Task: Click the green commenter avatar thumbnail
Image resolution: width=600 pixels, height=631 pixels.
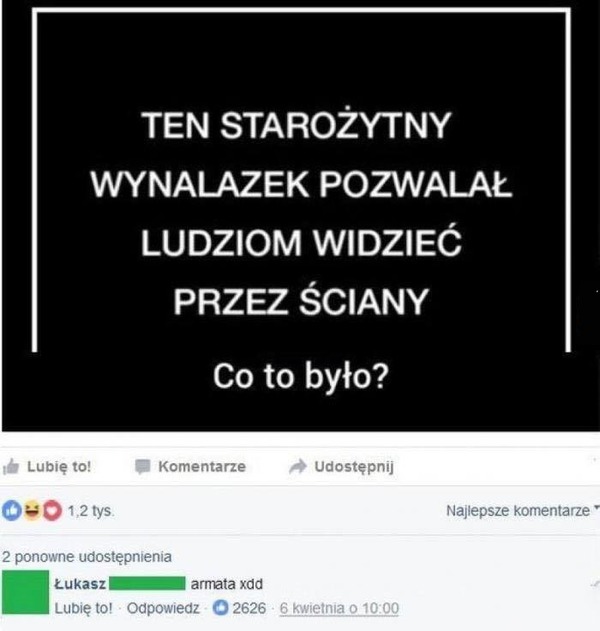Action: [x=25, y=592]
